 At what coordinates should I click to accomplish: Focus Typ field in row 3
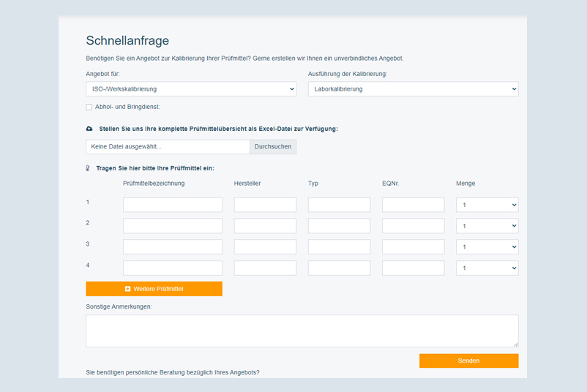point(339,247)
